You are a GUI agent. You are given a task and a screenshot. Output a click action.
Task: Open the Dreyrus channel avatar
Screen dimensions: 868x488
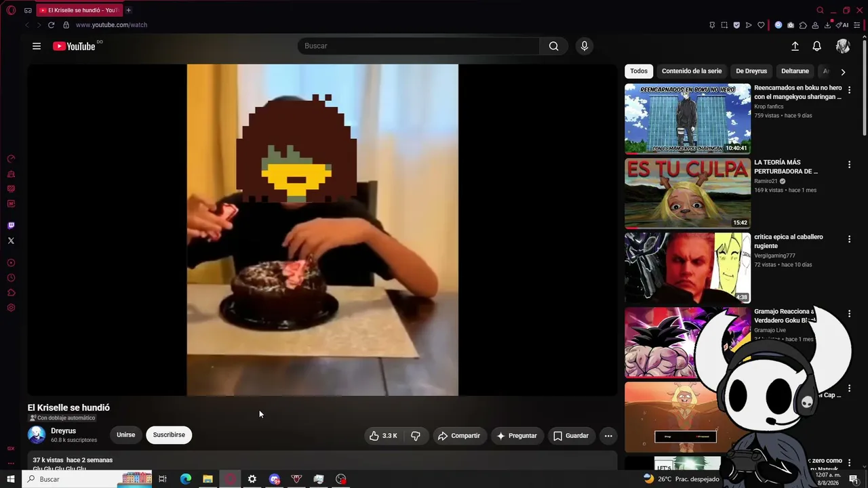tap(37, 435)
